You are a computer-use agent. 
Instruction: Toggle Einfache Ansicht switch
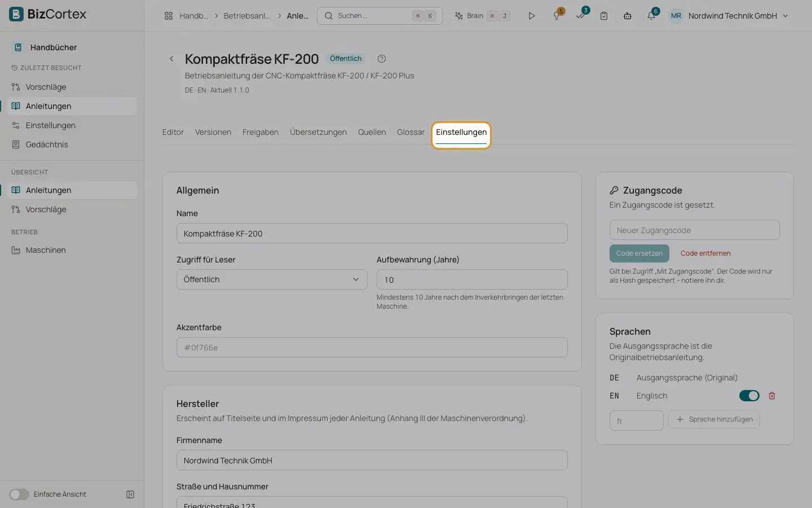point(19,494)
